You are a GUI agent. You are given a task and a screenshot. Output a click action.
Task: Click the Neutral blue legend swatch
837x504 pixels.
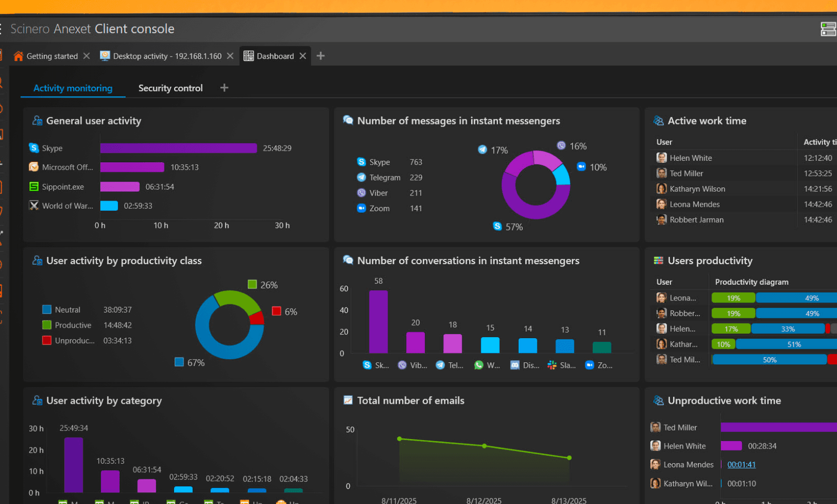click(x=47, y=310)
